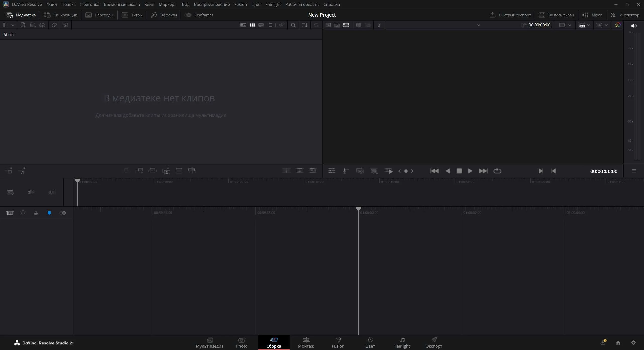Screen dimensions: 644x350
Task: Open the Воспроизведение menu
Action: point(212,4)
